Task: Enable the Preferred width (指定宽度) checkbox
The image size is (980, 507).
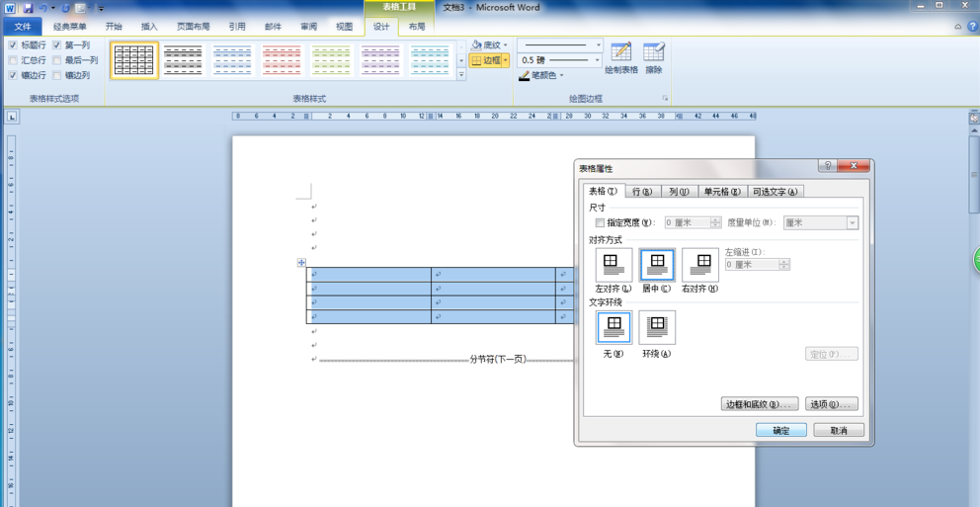Action: (x=600, y=223)
